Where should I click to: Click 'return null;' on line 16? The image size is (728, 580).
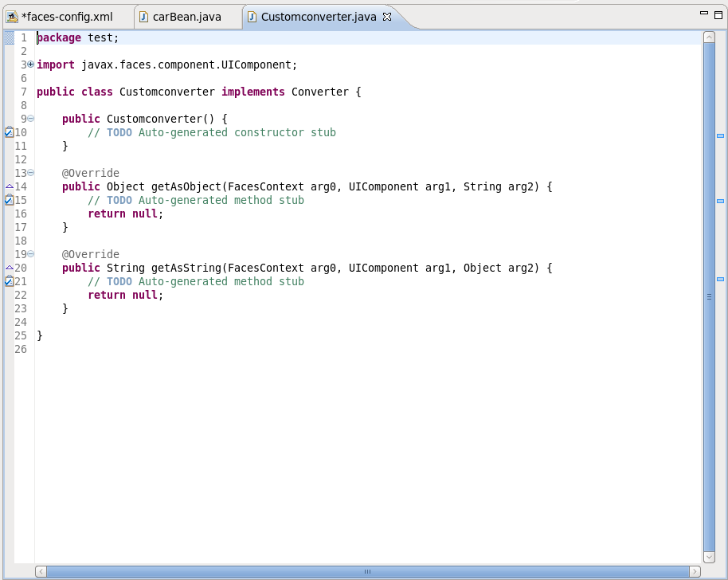[125, 214]
